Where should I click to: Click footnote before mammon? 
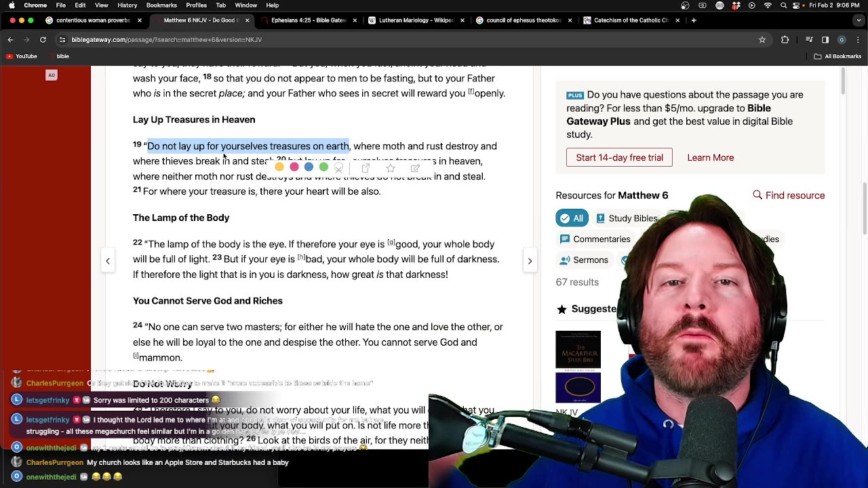coord(136,356)
